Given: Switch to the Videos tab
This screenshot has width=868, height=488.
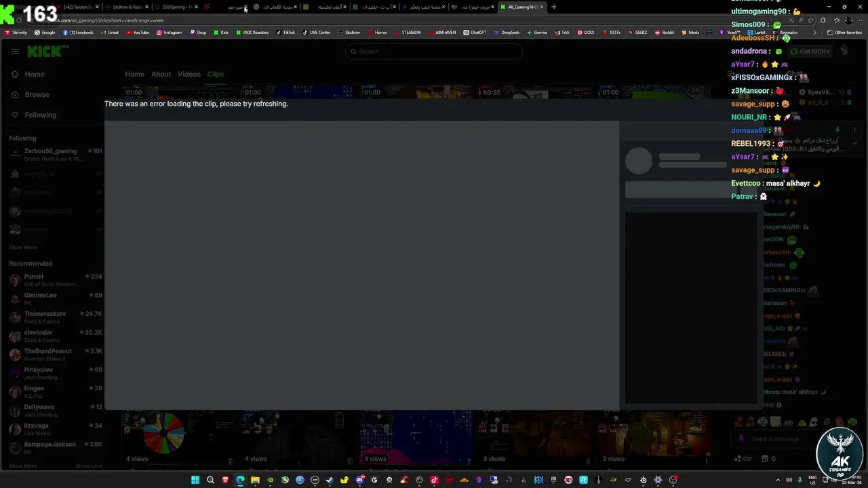Looking at the screenshot, I should (x=189, y=75).
